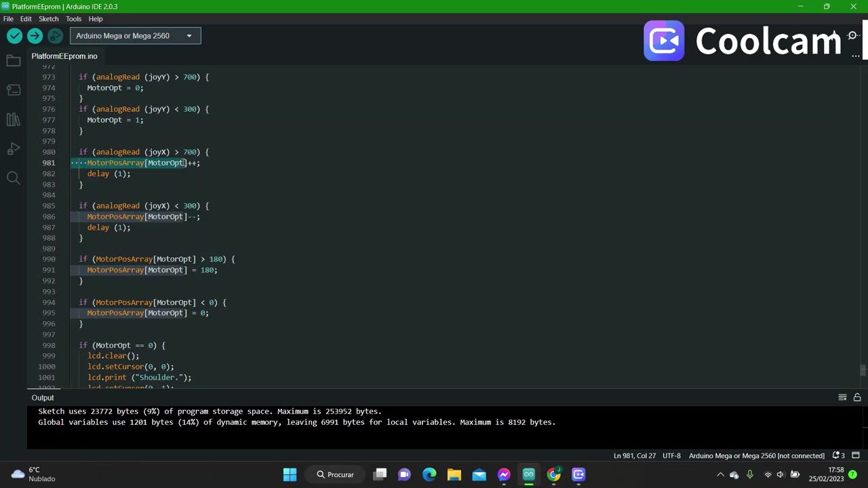Open the Tools menu
868x488 pixels.
click(73, 19)
